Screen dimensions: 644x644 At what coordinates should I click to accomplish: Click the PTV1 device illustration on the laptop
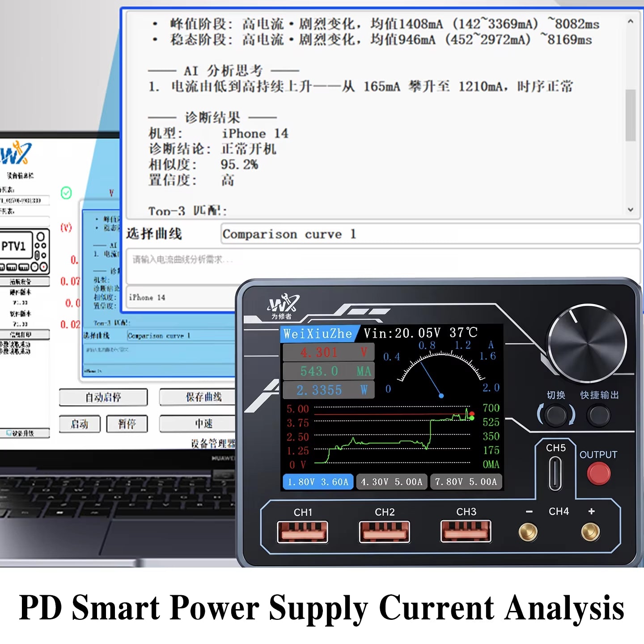24,251
